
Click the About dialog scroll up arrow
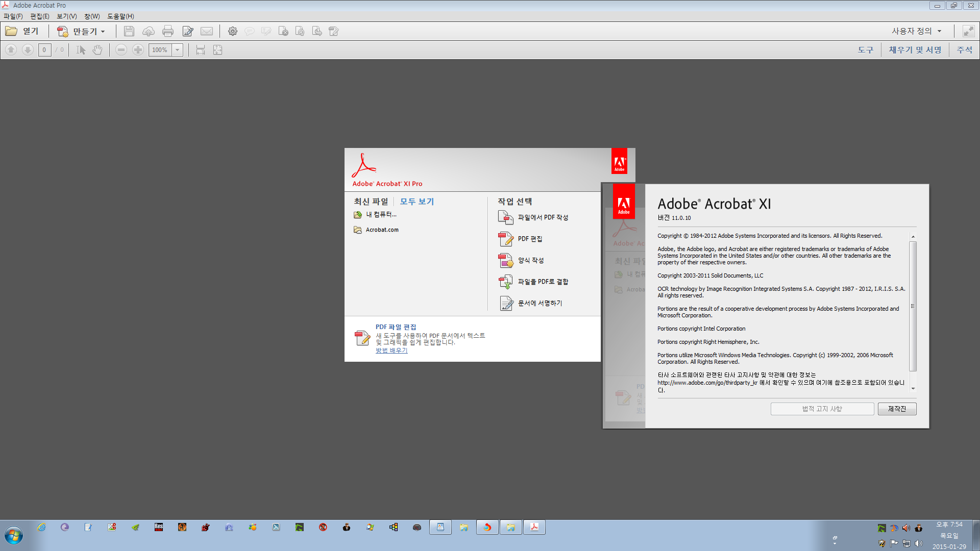(x=913, y=237)
